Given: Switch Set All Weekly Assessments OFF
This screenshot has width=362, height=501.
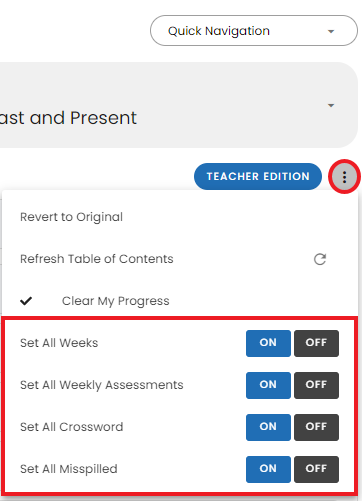Looking at the screenshot, I should click(316, 385).
